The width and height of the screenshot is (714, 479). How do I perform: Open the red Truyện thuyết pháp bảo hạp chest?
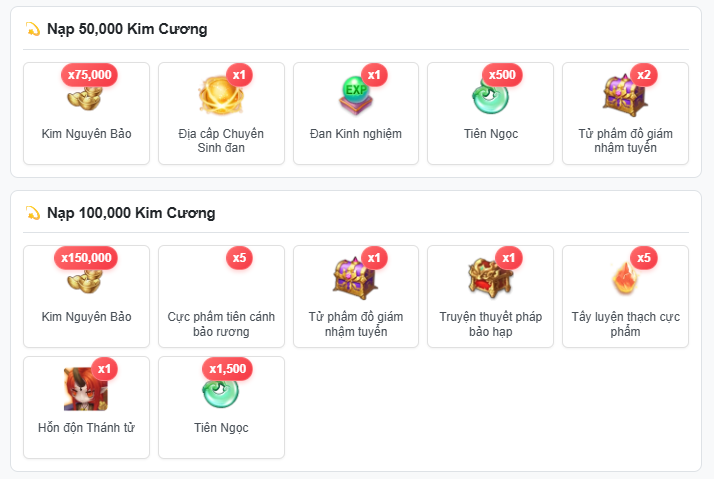pyautogui.click(x=490, y=279)
